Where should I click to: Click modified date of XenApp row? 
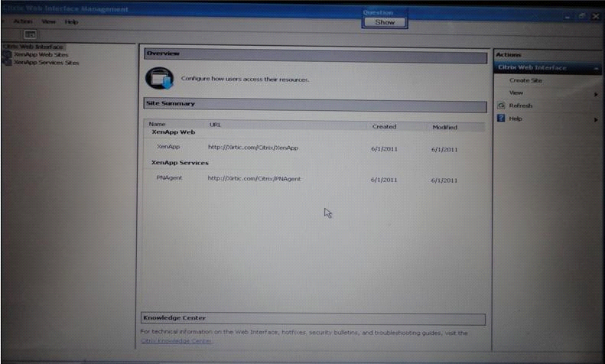tap(444, 150)
